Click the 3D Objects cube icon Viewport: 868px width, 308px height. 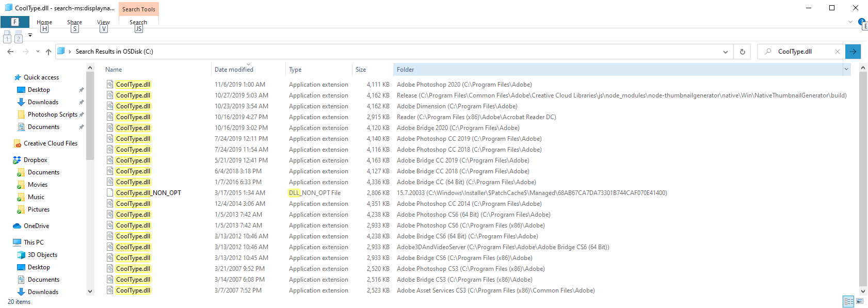click(21, 255)
